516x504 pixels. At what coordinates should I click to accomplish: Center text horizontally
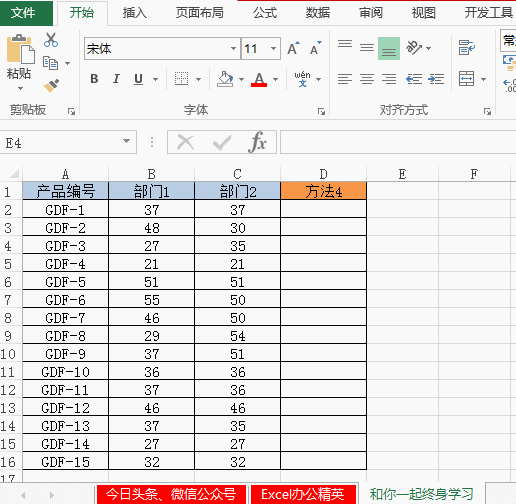point(367,79)
